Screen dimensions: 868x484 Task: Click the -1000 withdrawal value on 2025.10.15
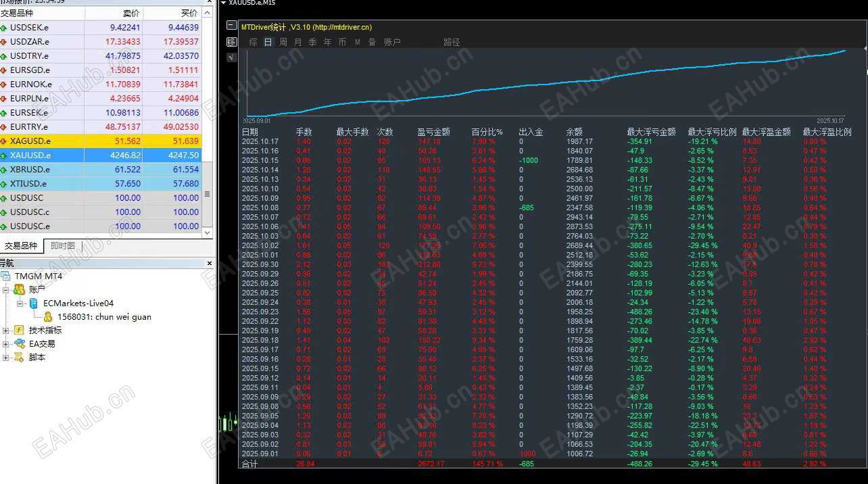[x=529, y=160]
